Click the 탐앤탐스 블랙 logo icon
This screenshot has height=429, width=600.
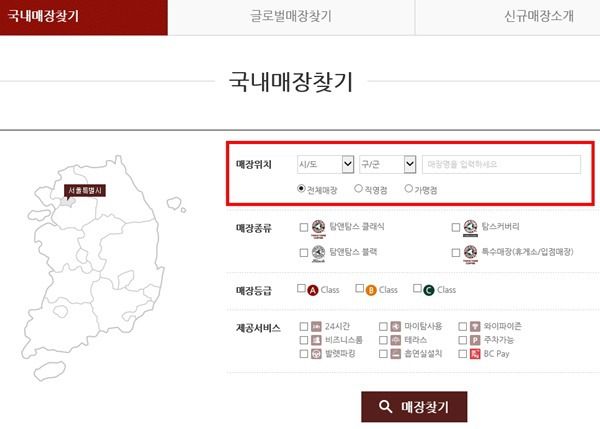point(318,254)
